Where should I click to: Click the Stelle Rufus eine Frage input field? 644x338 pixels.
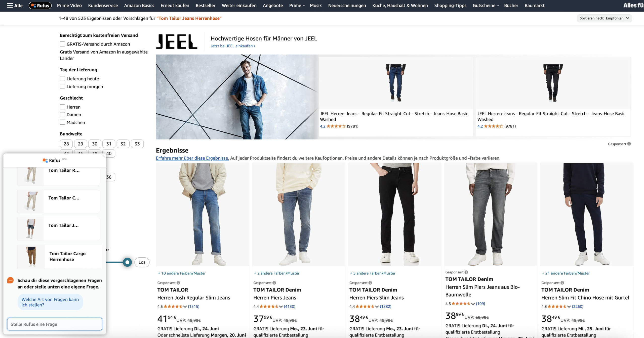tap(55, 324)
